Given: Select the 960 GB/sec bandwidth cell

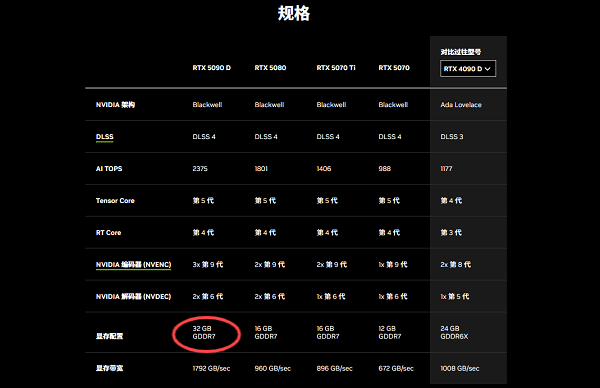Looking at the screenshot, I should 272,368.
